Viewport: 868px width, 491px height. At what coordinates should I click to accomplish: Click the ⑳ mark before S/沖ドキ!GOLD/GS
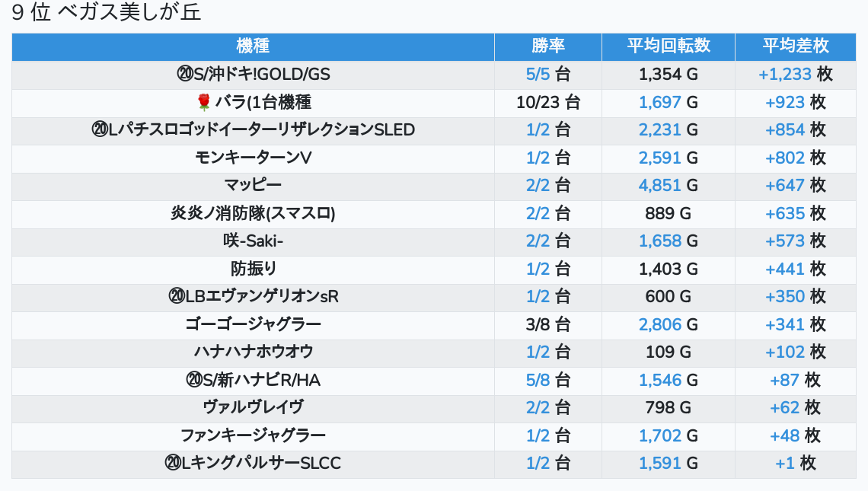184,75
